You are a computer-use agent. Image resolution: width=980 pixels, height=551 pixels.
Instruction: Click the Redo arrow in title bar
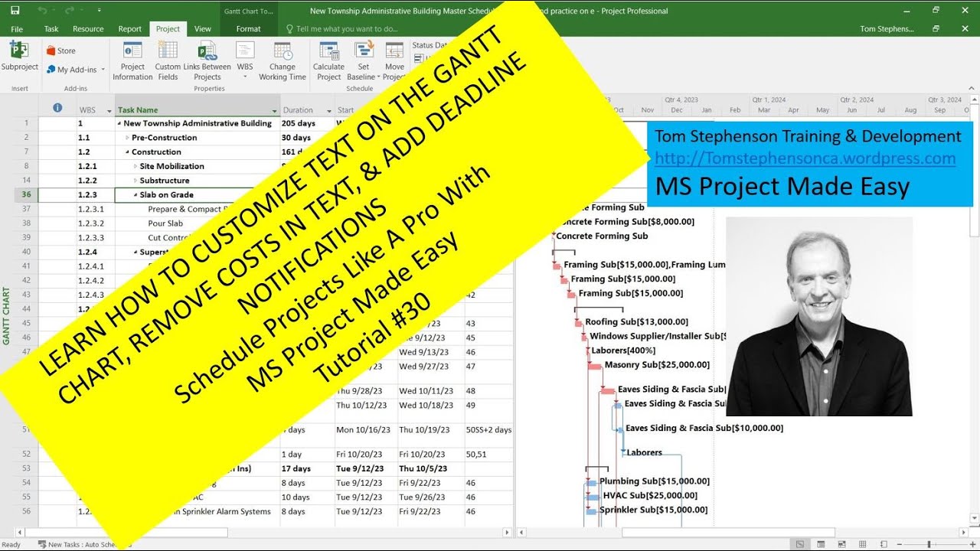(x=70, y=11)
